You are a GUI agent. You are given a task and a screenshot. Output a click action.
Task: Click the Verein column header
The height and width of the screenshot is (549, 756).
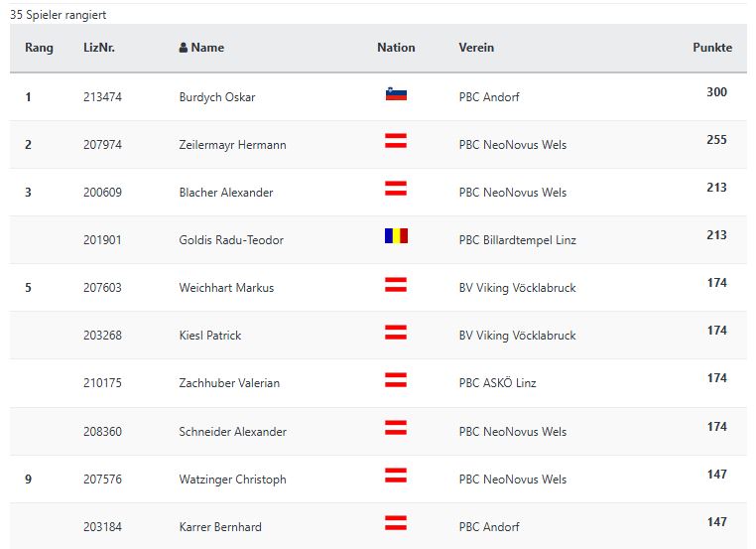tap(476, 48)
